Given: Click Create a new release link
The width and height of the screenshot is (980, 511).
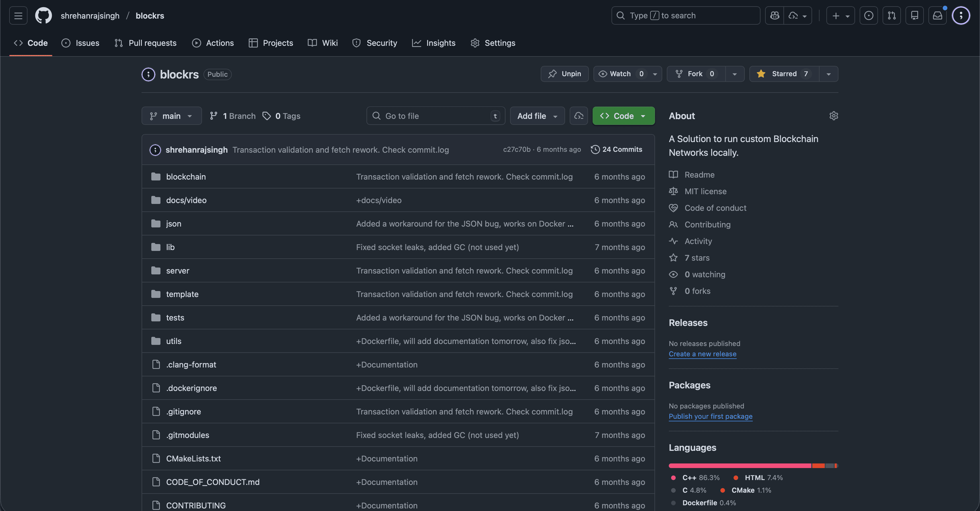Looking at the screenshot, I should point(702,354).
